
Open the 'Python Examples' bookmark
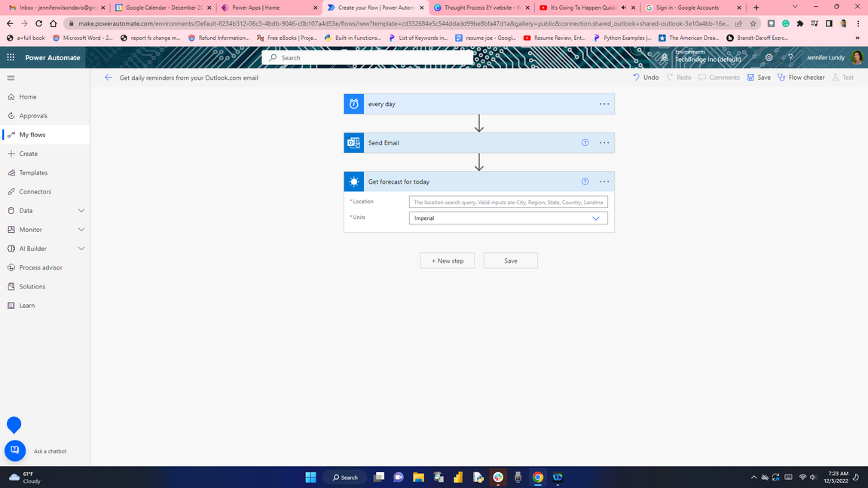point(622,38)
